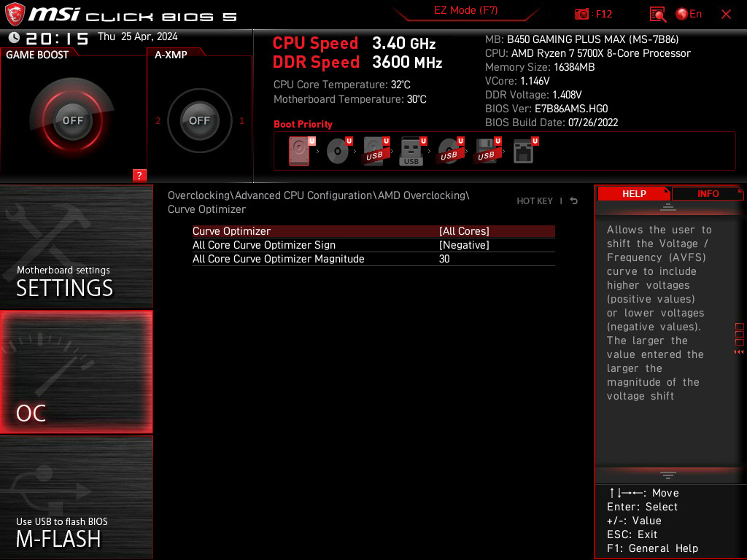Click the CPU Core Temperature 32°C reading

click(341, 85)
